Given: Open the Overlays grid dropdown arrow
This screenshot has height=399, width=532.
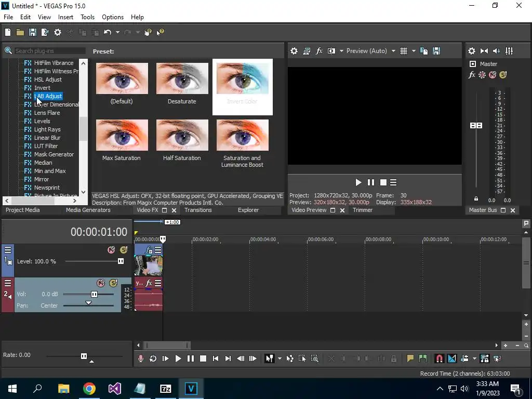Looking at the screenshot, I should (x=414, y=51).
